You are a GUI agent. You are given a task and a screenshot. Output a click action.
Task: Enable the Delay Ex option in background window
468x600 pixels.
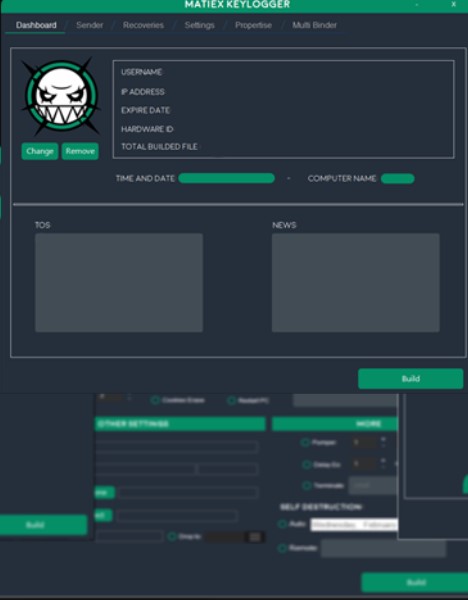(x=307, y=465)
